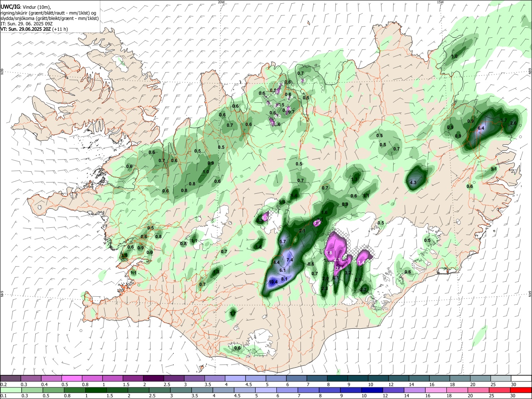Click the light grey upper-row swatch between 25 and 30
This screenshot has width=532, height=399.
tap(501, 379)
